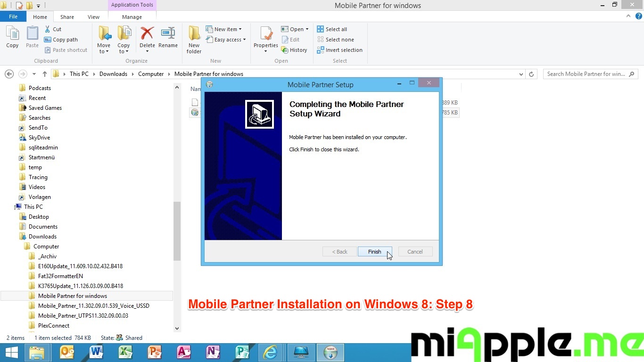Click the navigation pane scroll-down arrow
Image resolution: width=644 pixels, height=362 pixels.
click(x=177, y=329)
